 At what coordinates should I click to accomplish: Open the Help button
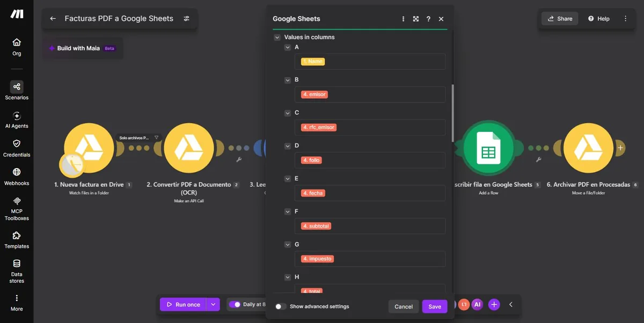coord(599,18)
